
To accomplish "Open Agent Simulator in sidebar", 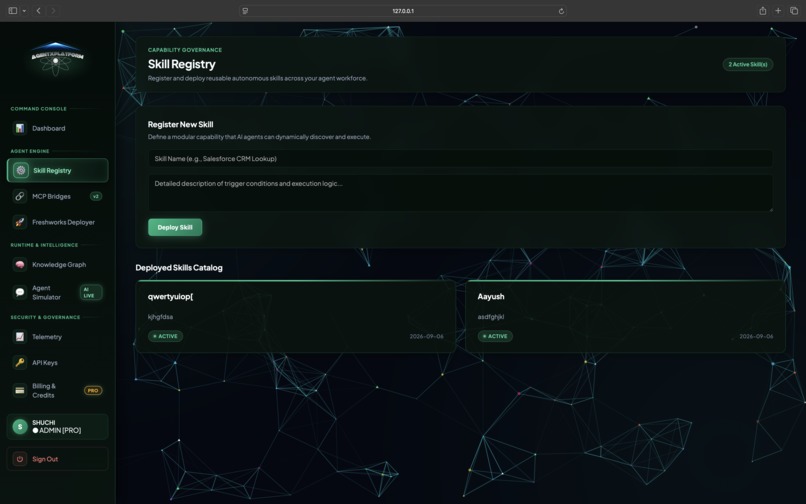I will click(x=58, y=292).
